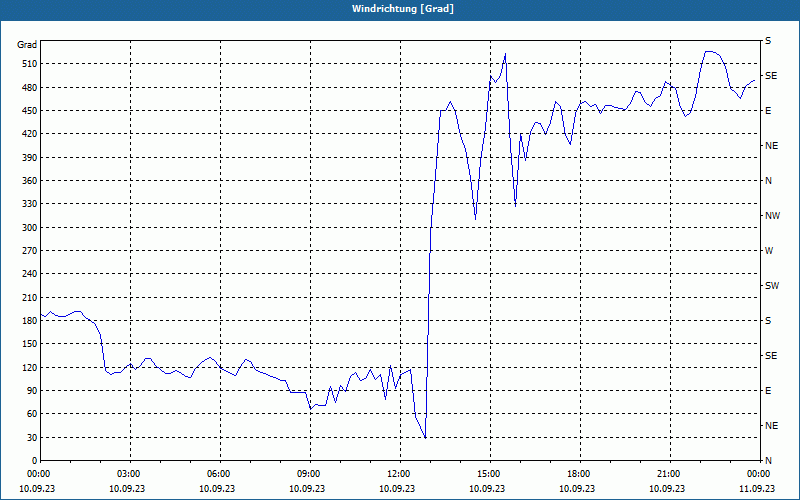Select the NW compass label
This screenshot has width=800, height=500.
(772, 216)
